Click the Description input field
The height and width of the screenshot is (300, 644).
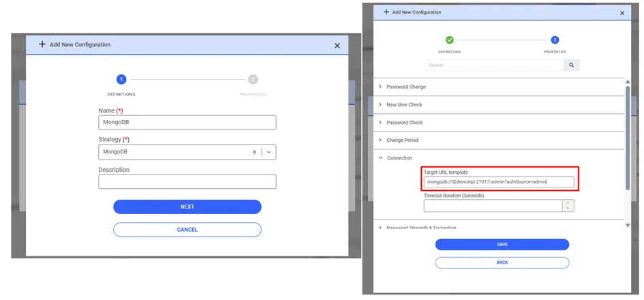coord(187,181)
